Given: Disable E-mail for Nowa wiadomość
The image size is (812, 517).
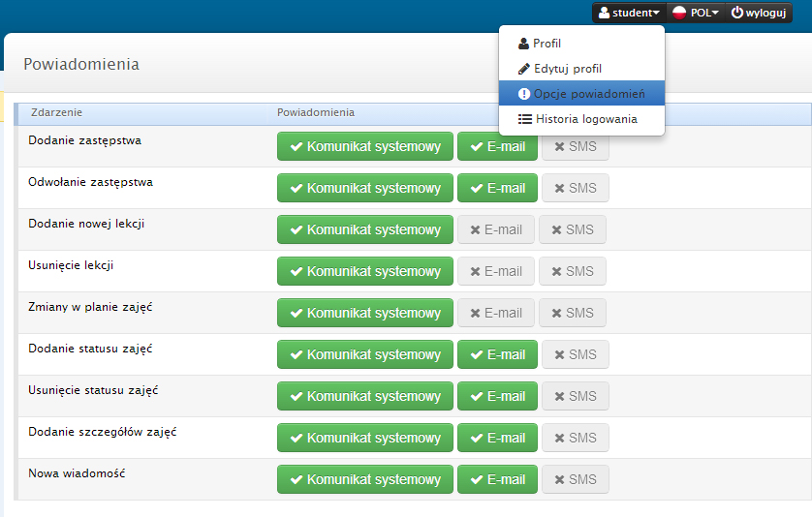Looking at the screenshot, I should point(497,480).
